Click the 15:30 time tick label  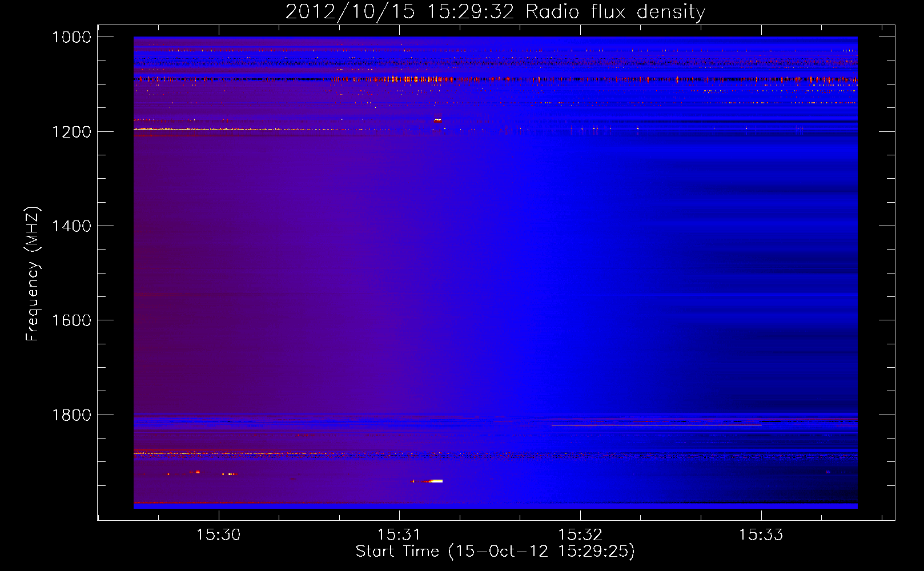(x=218, y=534)
